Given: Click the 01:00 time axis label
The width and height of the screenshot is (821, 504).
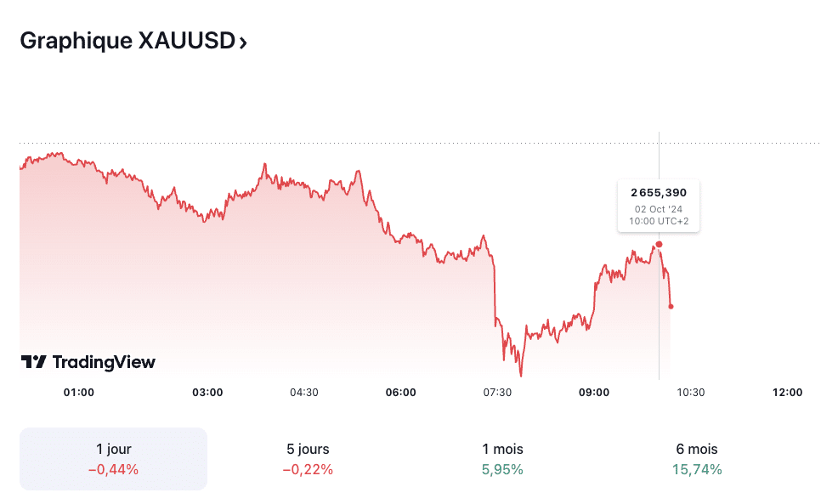Looking at the screenshot, I should pyautogui.click(x=79, y=392).
